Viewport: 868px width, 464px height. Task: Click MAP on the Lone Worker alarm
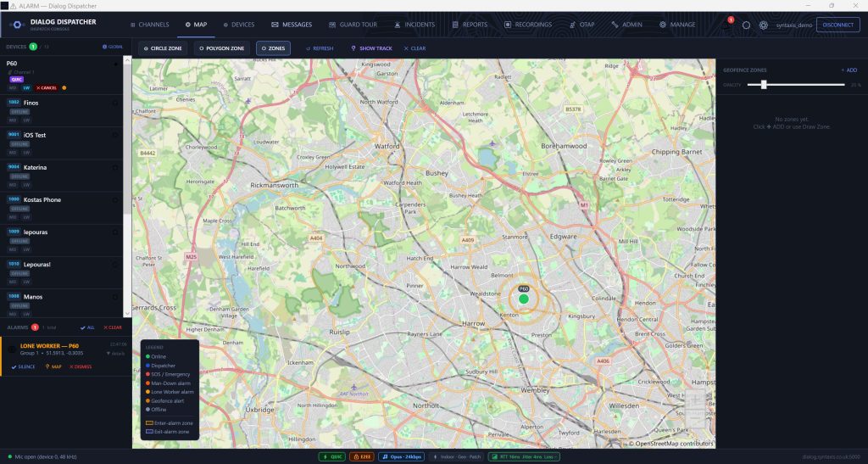pos(53,366)
